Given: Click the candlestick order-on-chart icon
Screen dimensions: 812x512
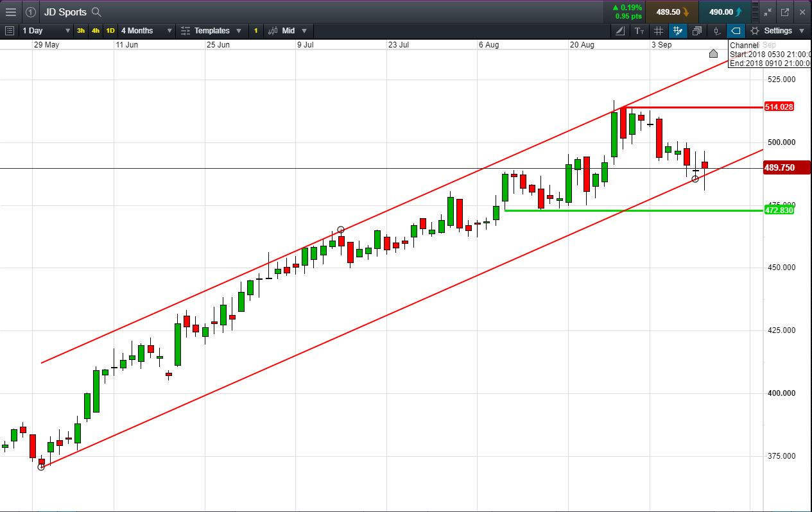Looking at the screenshot, I should [717, 30].
